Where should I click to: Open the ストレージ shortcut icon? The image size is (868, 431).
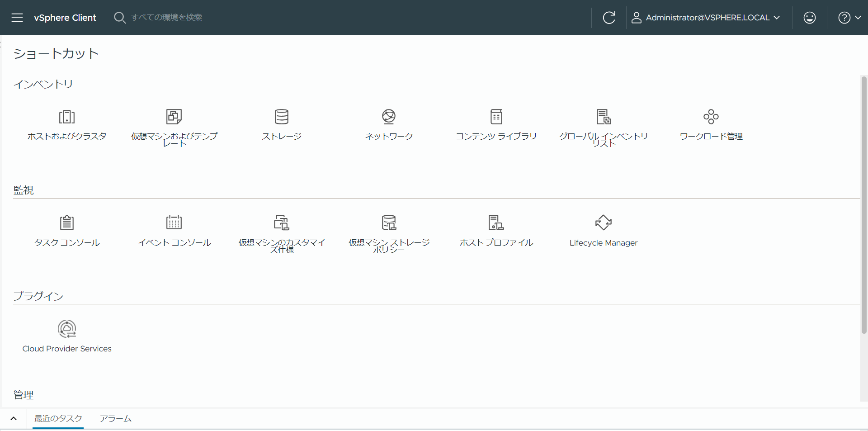282,117
